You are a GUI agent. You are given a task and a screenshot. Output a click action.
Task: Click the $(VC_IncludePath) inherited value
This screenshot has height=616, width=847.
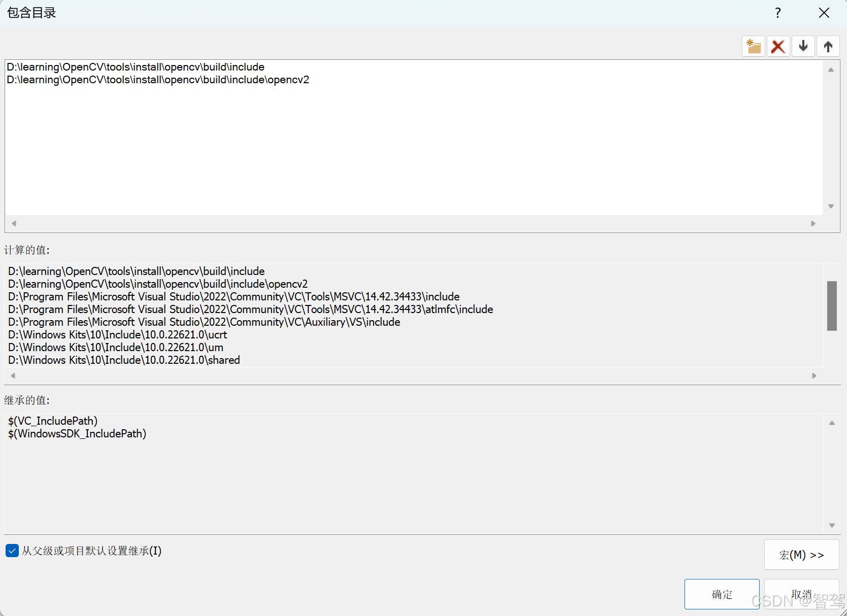(53, 421)
